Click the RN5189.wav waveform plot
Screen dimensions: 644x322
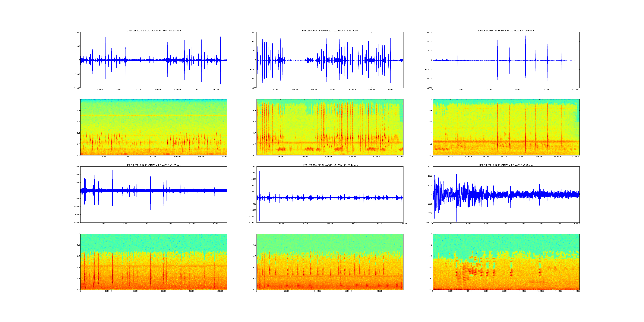click(153, 194)
